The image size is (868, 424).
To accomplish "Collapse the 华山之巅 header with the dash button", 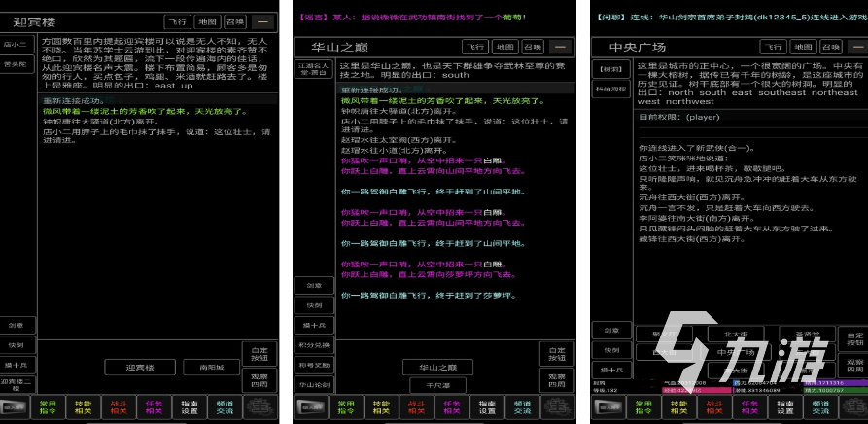I will tap(559, 46).
